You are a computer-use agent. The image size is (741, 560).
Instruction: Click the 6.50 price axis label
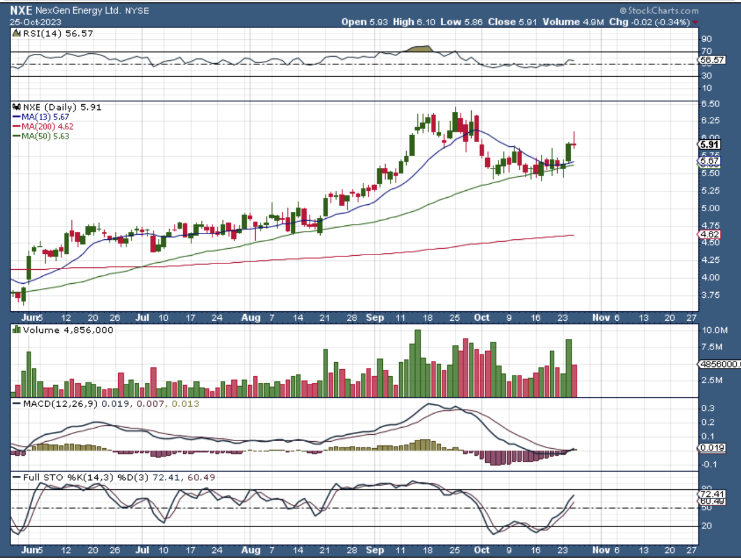click(x=711, y=104)
